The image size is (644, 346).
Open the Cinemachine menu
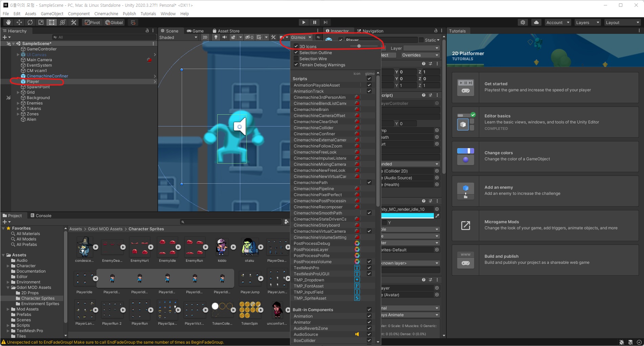click(106, 14)
